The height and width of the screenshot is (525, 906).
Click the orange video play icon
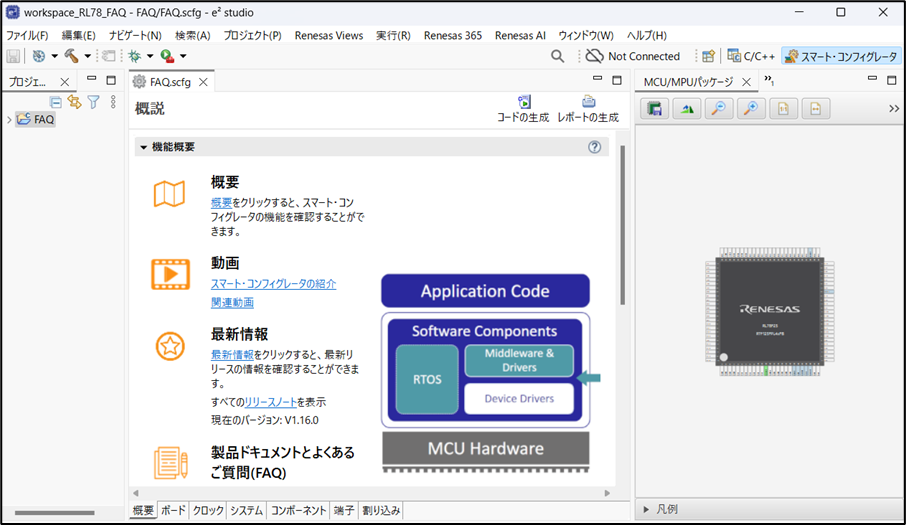tap(170, 274)
